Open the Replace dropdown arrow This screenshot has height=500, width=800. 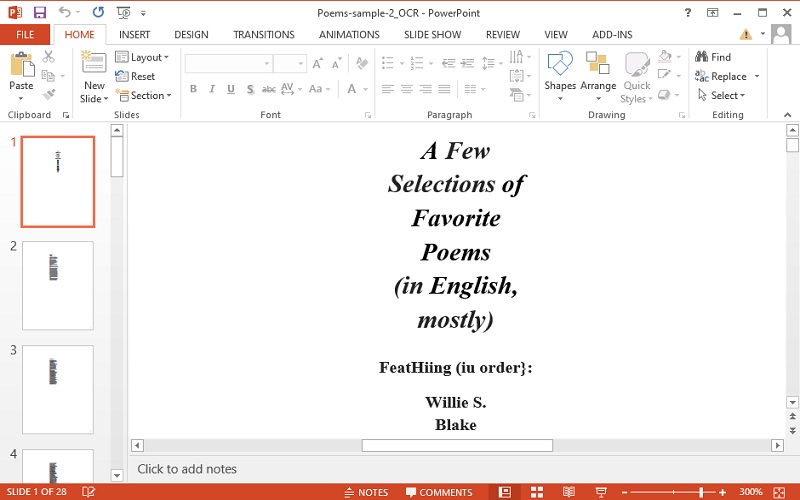[x=757, y=76]
